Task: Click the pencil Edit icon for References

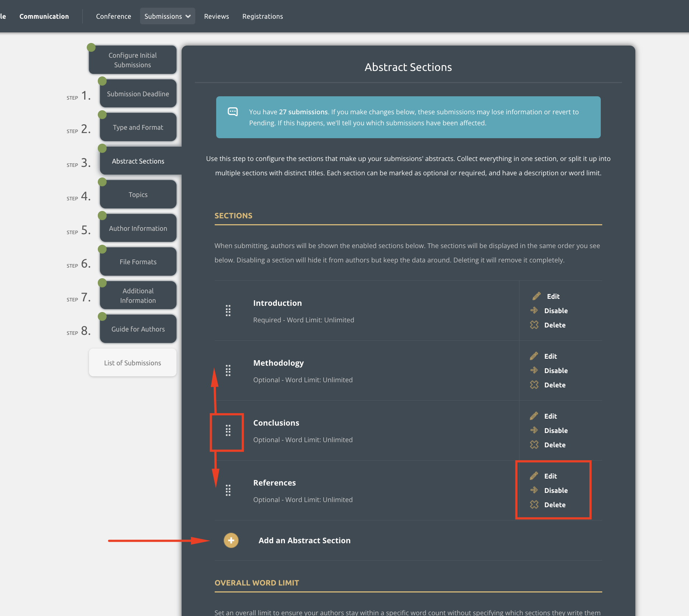Action: (x=534, y=476)
